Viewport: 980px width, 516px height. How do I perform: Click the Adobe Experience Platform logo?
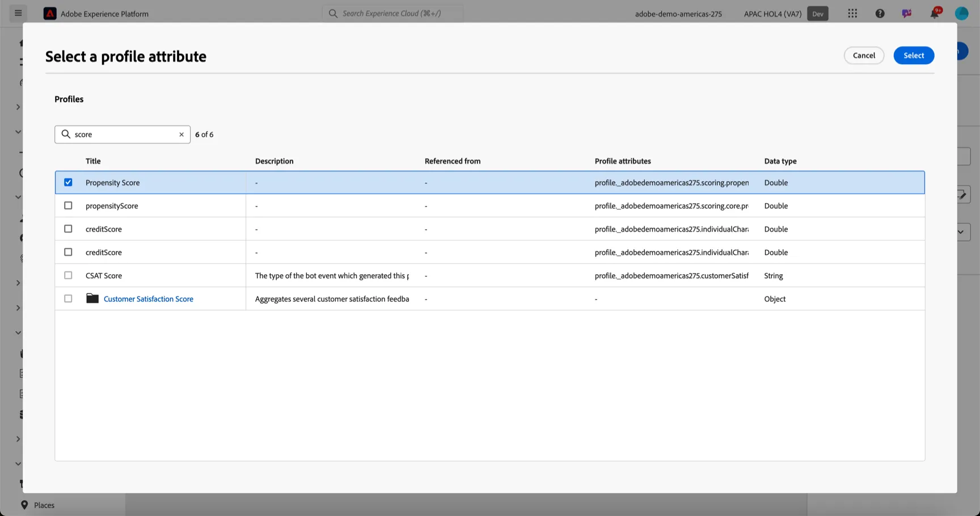(50, 14)
